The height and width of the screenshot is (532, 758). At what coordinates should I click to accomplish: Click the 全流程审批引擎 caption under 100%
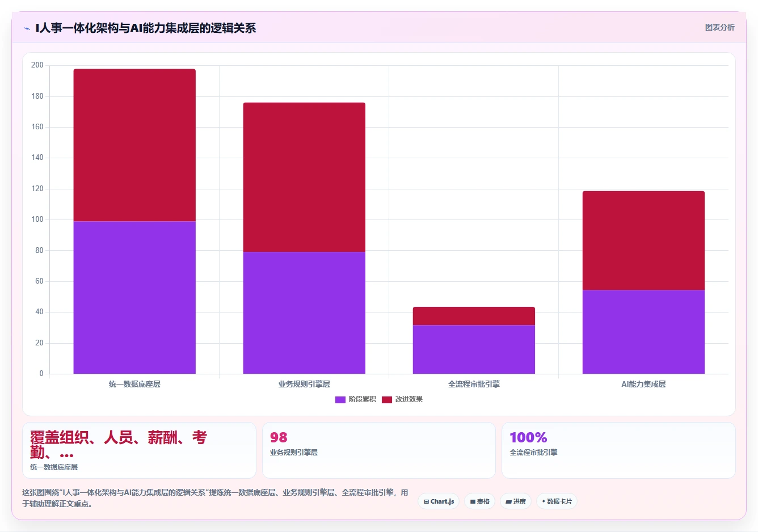[533, 453]
